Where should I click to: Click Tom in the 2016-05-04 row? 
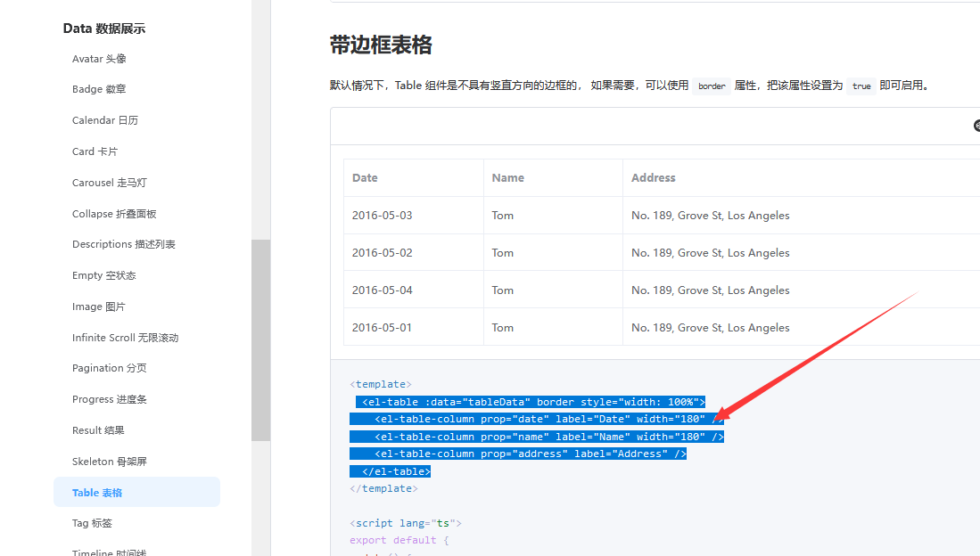pos(553,290)
